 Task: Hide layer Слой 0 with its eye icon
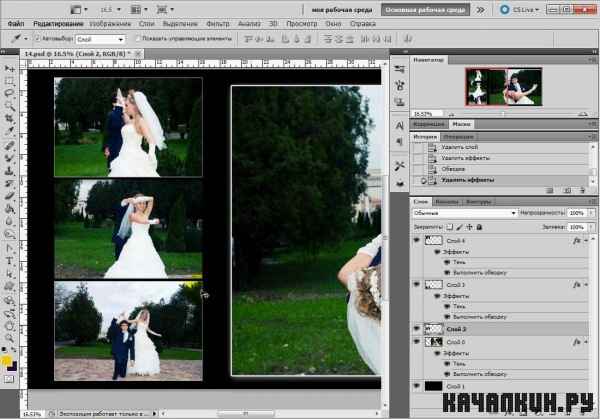coord(417,342)
